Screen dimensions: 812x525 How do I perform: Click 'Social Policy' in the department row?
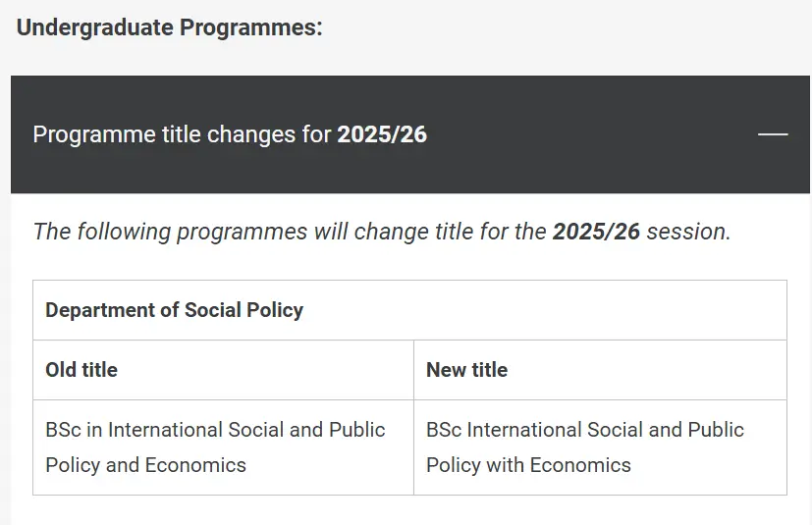click(244, 310)
